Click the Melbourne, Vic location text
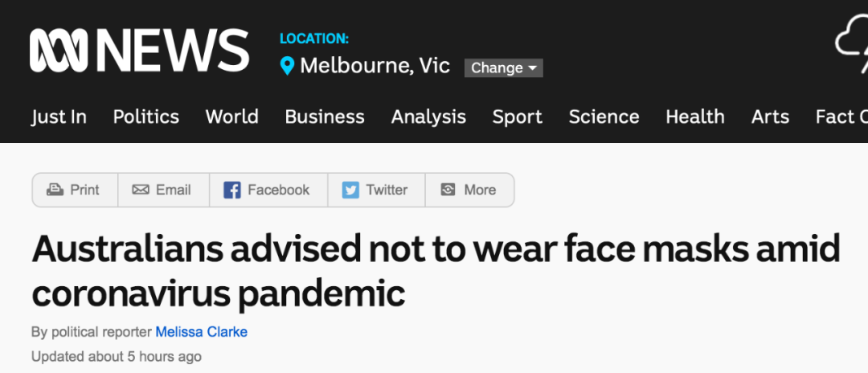 (x=375, y=67)
